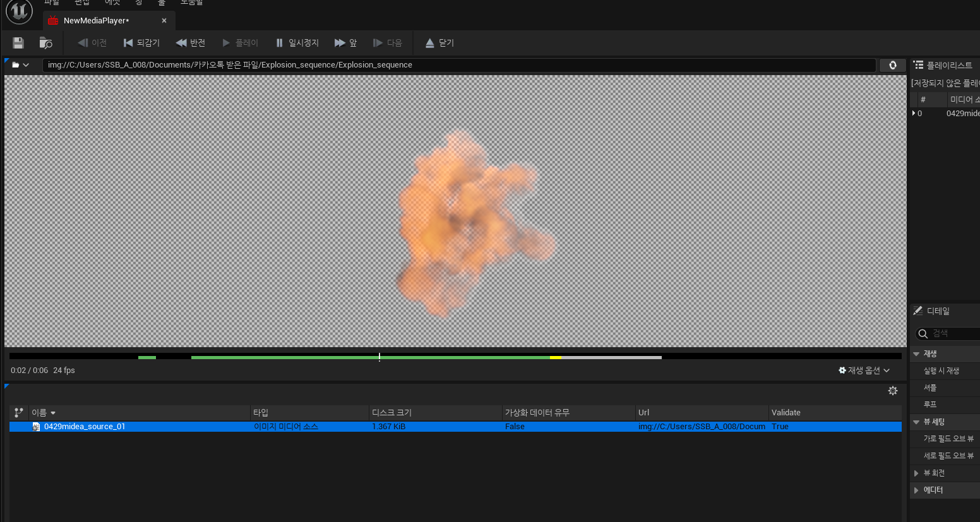Screen dimensions: 980x522
Task: Reverse playback using 반전
Action: [x=191, y=43]
